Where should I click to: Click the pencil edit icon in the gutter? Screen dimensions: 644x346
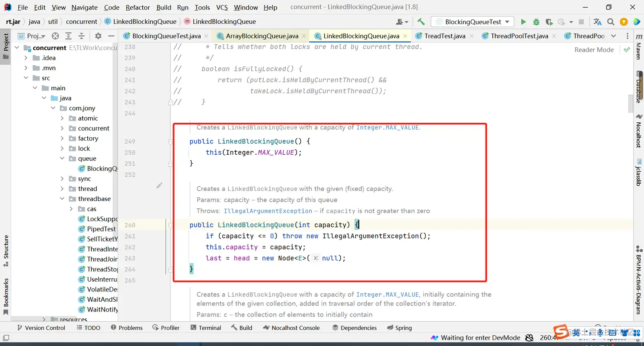point(159,185)
